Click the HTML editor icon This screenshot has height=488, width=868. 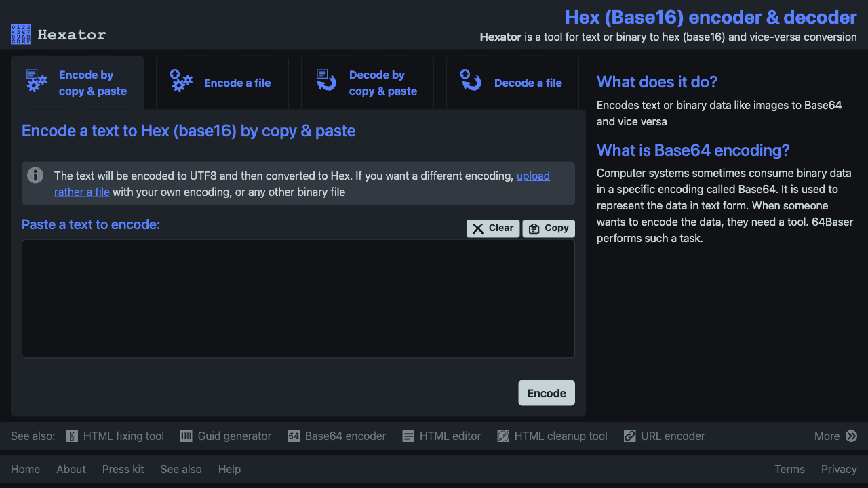click(408, 436)
